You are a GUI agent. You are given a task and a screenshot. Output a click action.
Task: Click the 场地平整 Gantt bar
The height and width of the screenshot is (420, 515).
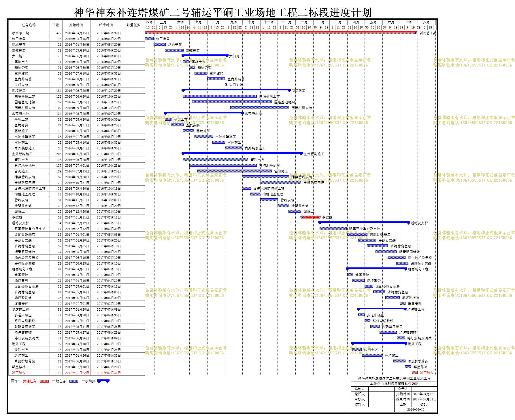(160, 44)
